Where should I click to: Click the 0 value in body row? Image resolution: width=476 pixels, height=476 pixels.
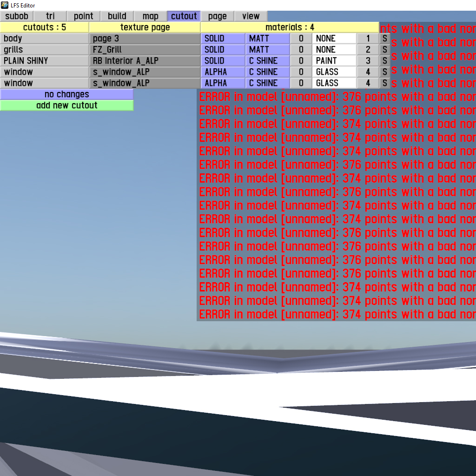pyautogui.click(x=301, y=39)
